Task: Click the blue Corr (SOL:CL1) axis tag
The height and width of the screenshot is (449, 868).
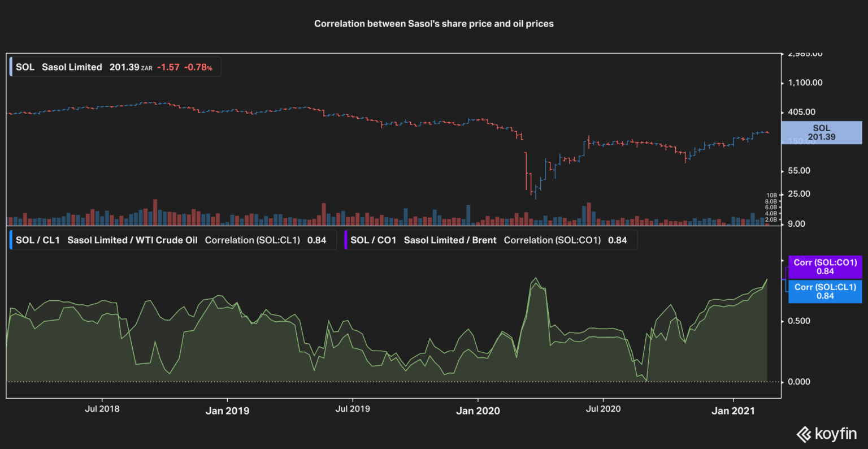Action: pos(824,291)
